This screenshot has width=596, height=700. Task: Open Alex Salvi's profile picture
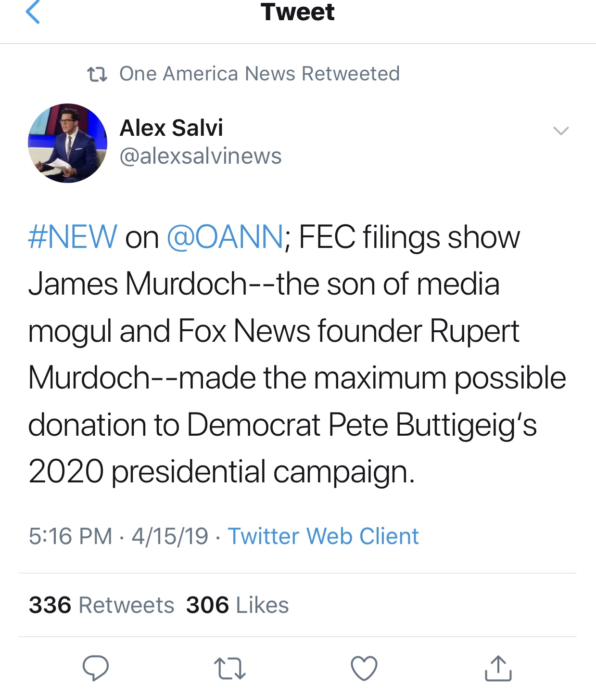67,143
